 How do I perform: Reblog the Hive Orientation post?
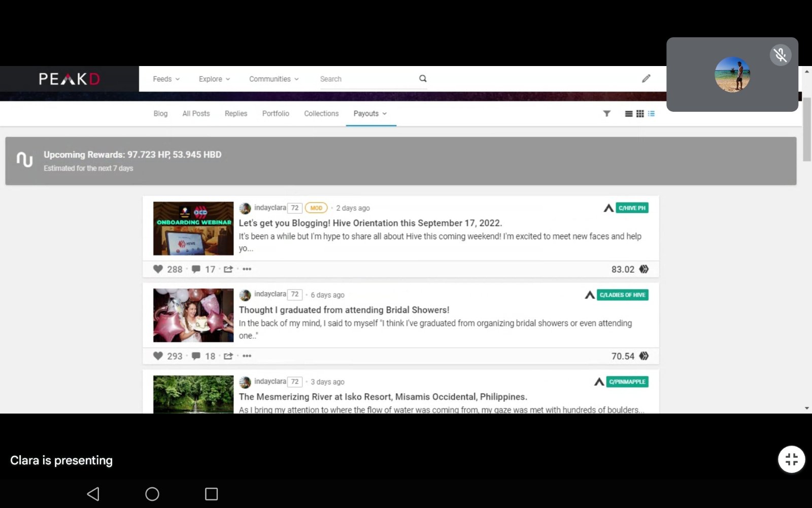[228, 269]
